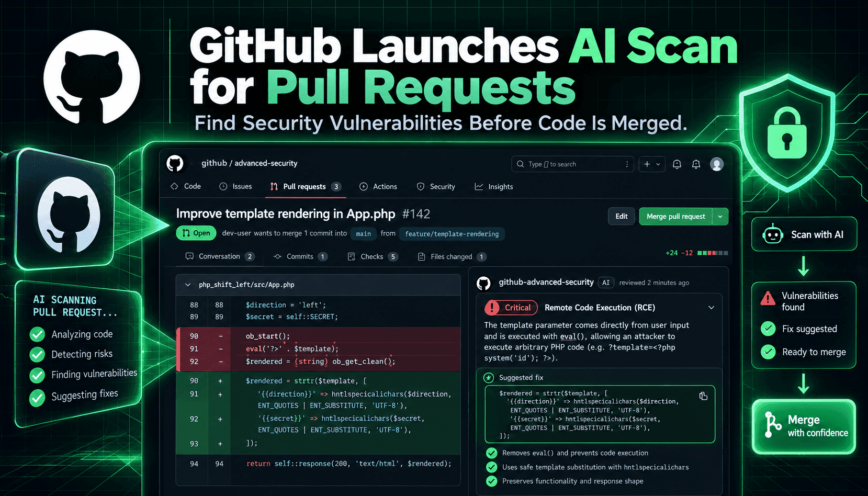868x496 pixels.
Task: Click the search field kebab options icon
Action: click(x=627, y=164)
